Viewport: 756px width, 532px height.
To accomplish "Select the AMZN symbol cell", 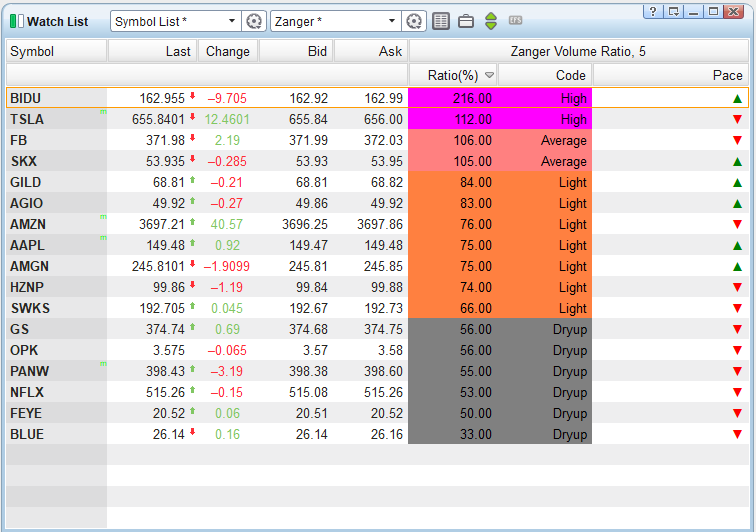I will 56,224.
